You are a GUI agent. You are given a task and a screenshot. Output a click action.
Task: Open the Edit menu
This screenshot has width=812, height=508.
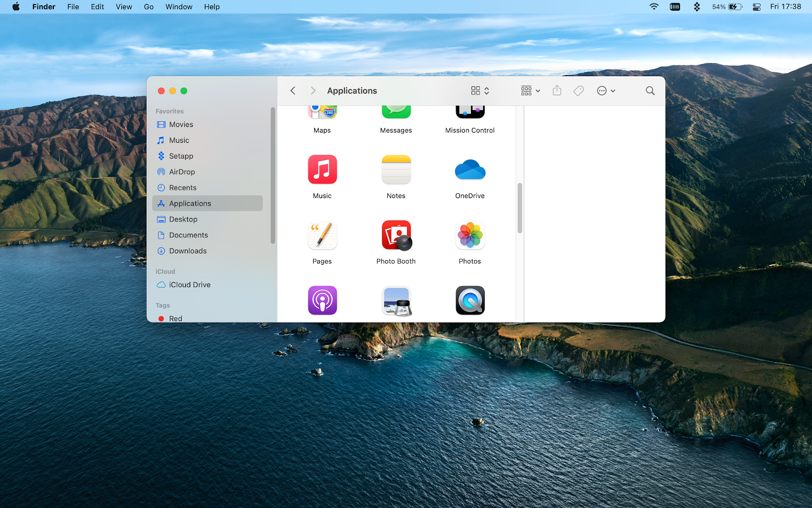point(97,7)
